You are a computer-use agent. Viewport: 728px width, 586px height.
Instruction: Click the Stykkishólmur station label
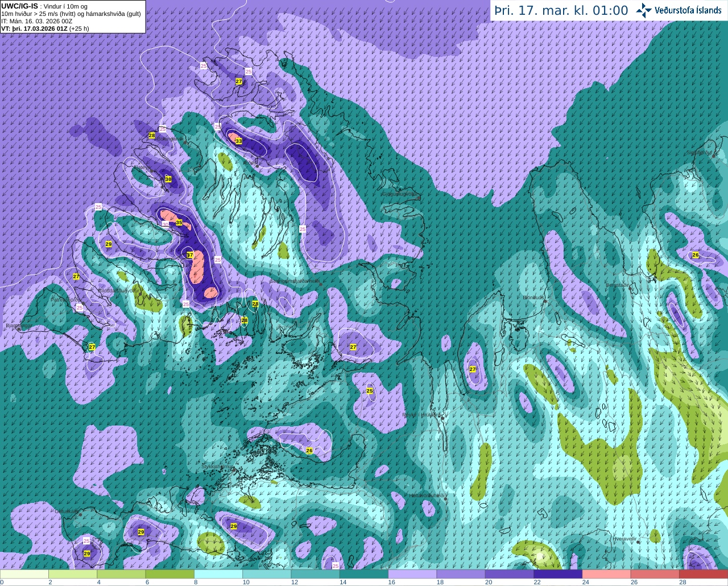[x=218, y=467]
